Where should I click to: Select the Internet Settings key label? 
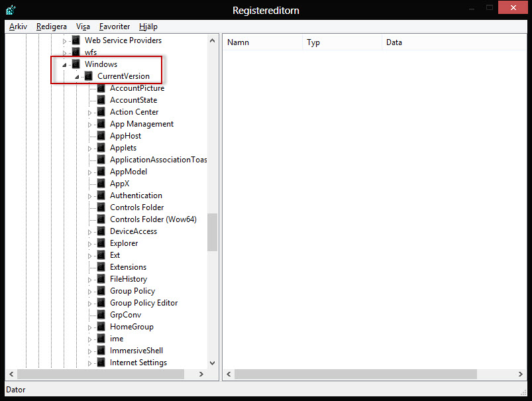(x=138, y=363)
